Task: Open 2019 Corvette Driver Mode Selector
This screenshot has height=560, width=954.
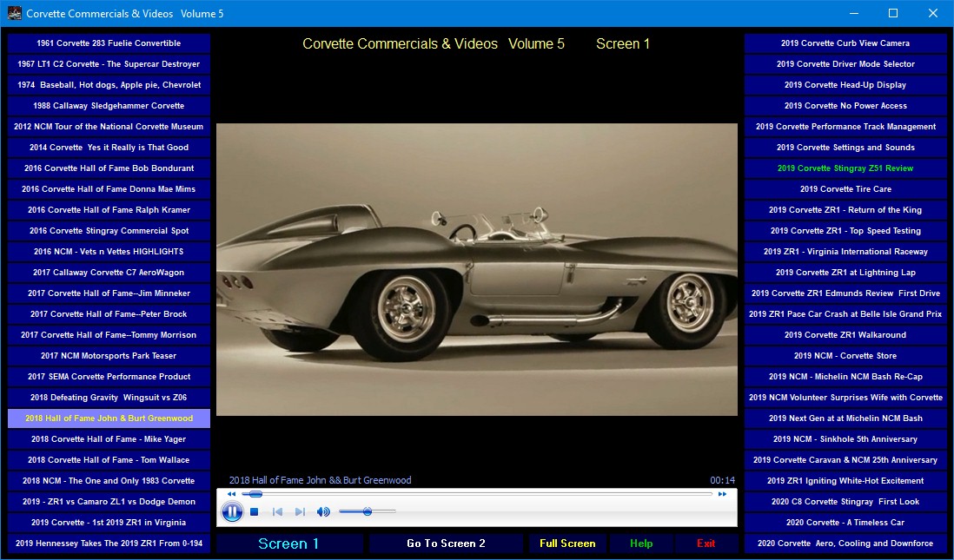Action: tap(845, 64)
